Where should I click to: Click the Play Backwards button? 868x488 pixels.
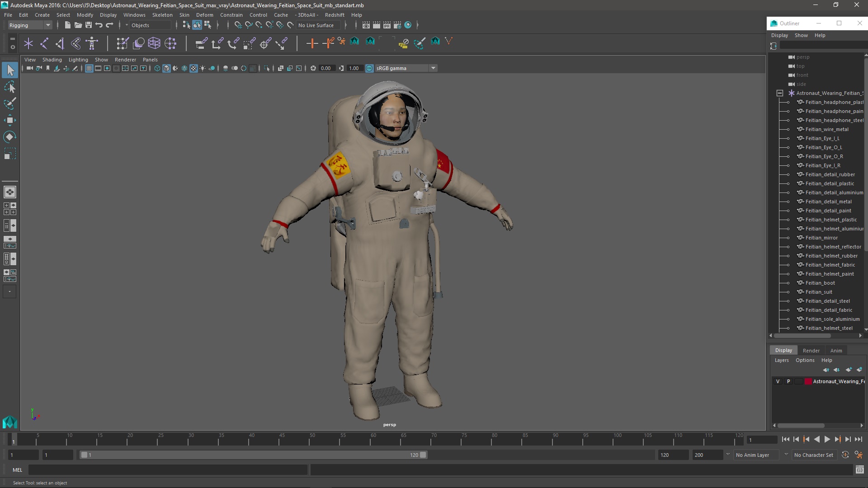tap(816, 439)
